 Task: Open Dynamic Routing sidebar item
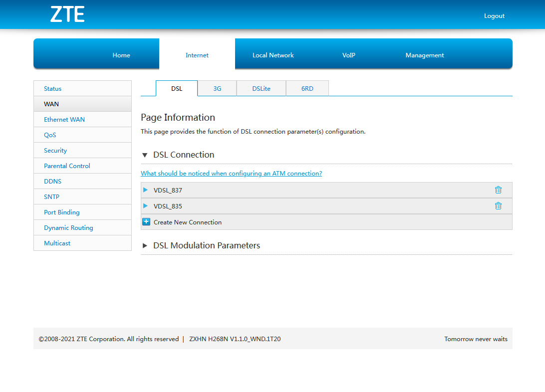pyautogui.click(x=83, y=228)
